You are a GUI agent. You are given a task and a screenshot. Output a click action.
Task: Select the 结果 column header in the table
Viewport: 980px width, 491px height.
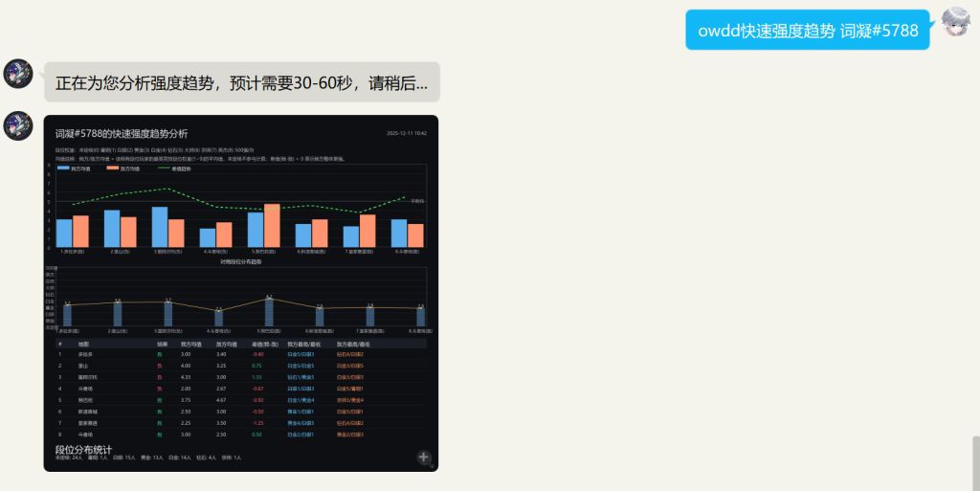[x=162, y=343]
